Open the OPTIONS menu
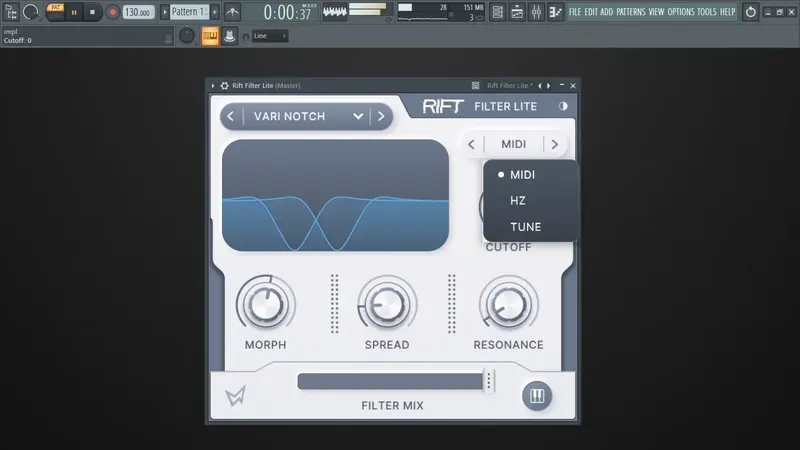800x450 pixels. tap(681, 12)
